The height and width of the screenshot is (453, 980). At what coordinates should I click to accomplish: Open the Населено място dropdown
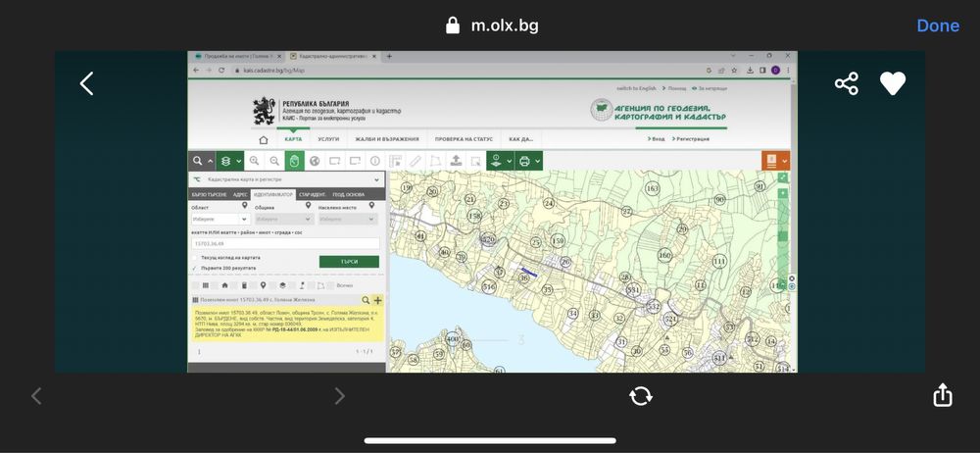coord(348,220)
